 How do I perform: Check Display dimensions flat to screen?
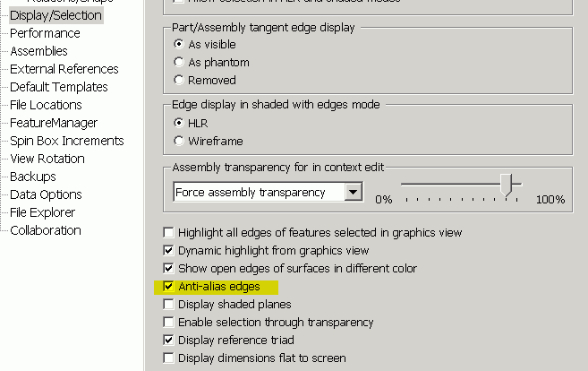pos(169,358)
